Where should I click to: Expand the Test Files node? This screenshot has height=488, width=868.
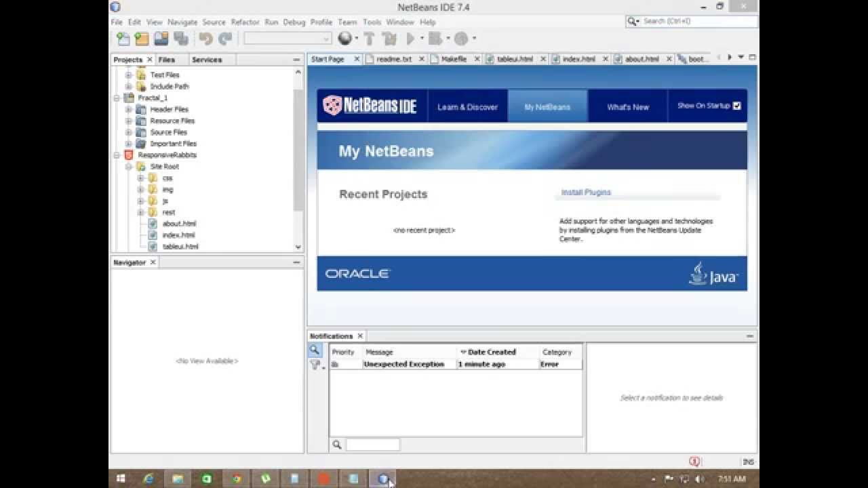pos(128,75)
